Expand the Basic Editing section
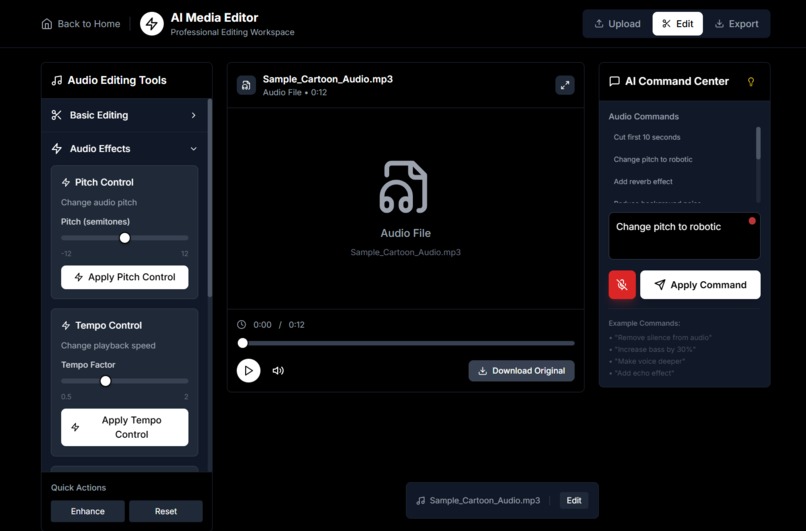Screen dimensions: 806x531 (124, 115)
